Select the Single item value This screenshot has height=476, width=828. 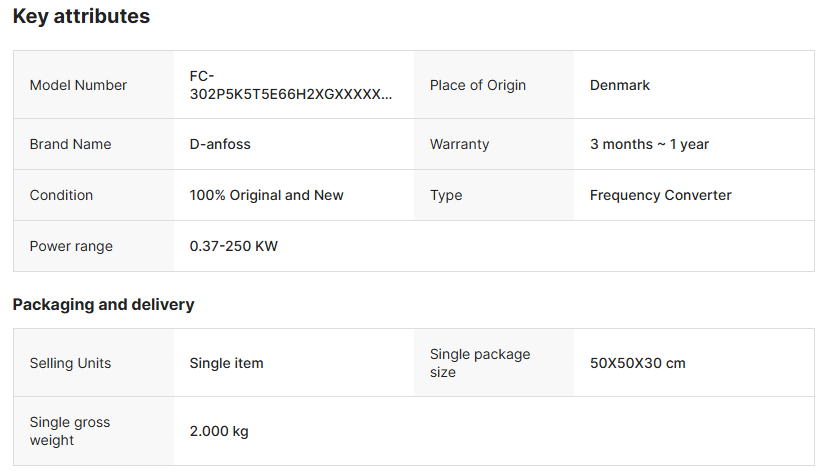[226, 364]
